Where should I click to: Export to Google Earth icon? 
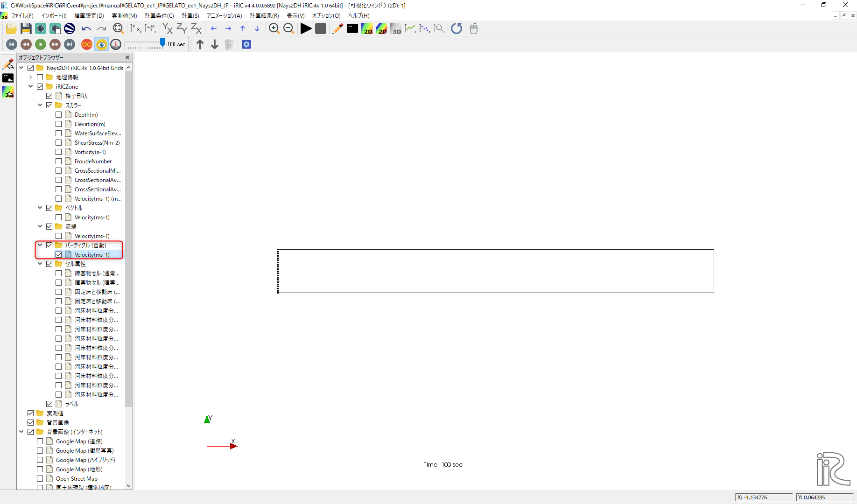70,29
